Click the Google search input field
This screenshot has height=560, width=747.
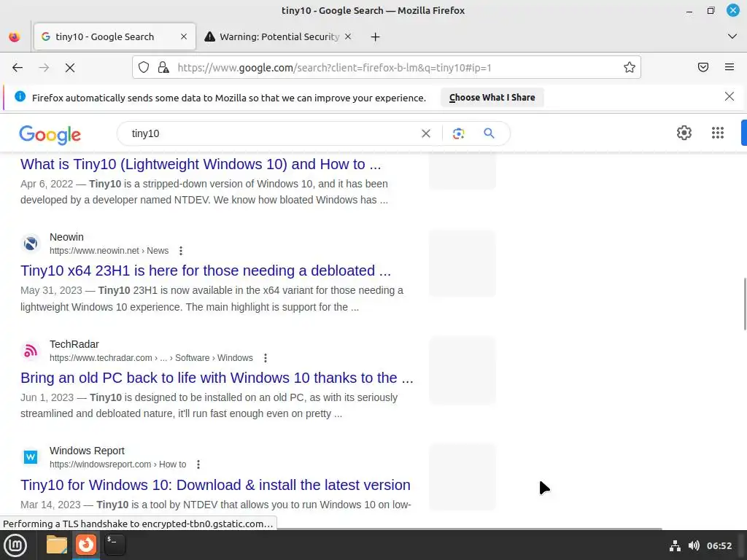[271, 134]
